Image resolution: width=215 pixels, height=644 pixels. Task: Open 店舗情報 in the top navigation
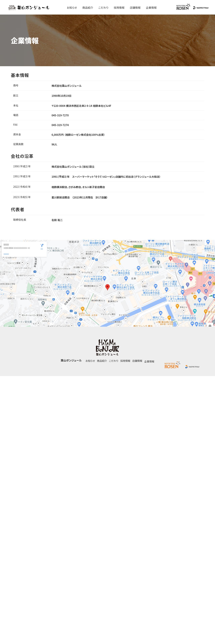pos(135,8)
